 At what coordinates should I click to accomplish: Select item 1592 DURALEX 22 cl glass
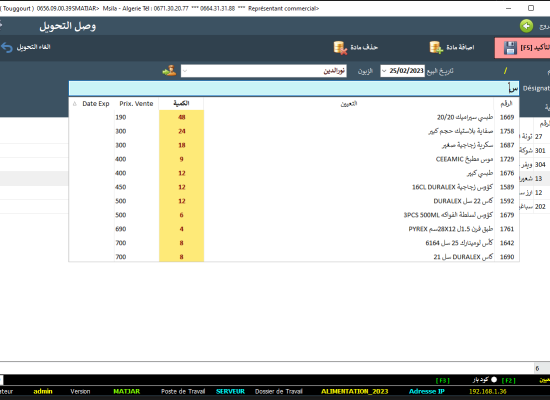pyautogui.click(x=294, y=201)
